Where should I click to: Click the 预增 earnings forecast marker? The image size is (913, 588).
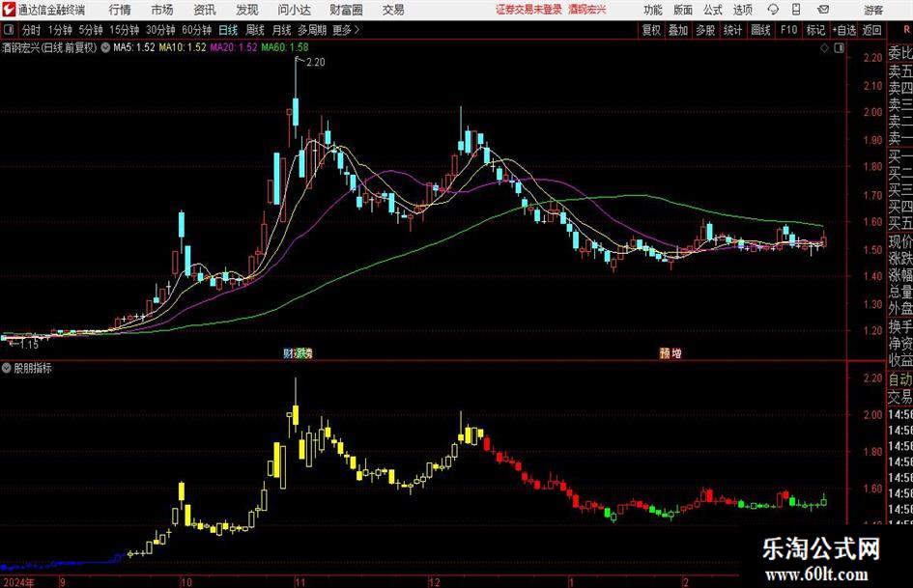point(670,352)
